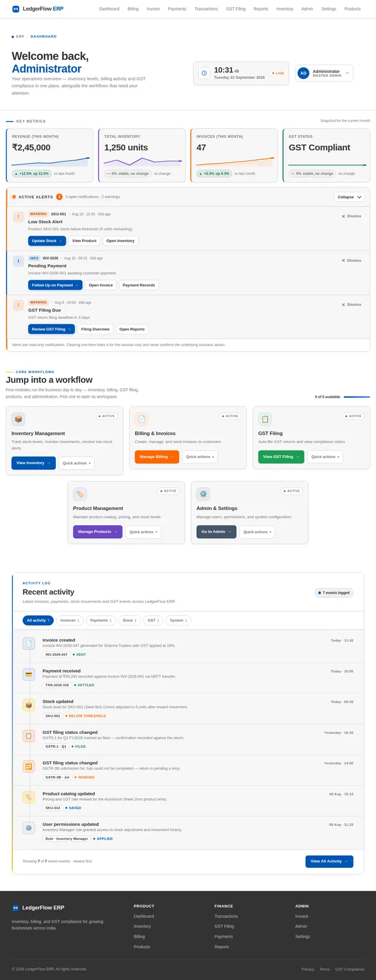
Task: Dismiss the GST Filing Due warning
Action: pos(351,304)
